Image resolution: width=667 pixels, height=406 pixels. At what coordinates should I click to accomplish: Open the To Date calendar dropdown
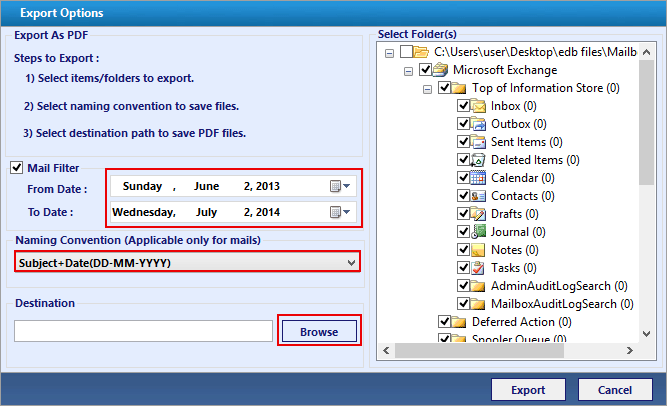[339, 212]
